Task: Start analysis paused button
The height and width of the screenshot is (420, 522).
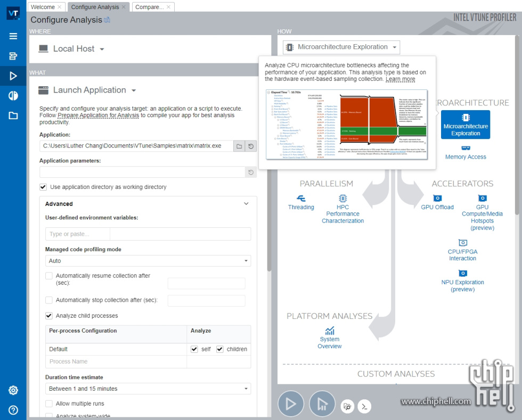Action: pyautogui.click(x=322, y=403)
